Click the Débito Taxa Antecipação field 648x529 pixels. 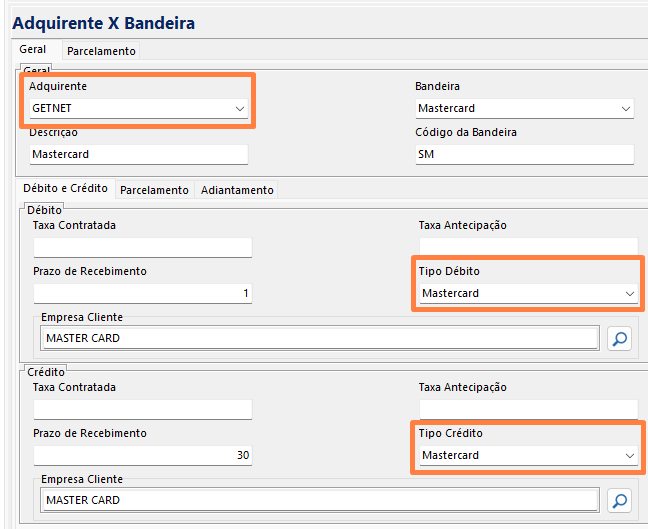coord(528,247)
